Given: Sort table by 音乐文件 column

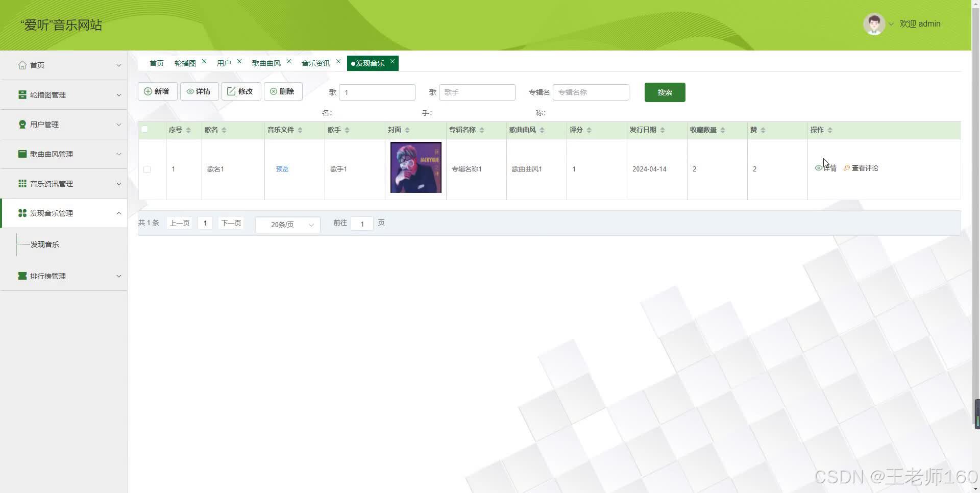Looking at the screenshot, I should pyautogui.click(x=300, y=130).
